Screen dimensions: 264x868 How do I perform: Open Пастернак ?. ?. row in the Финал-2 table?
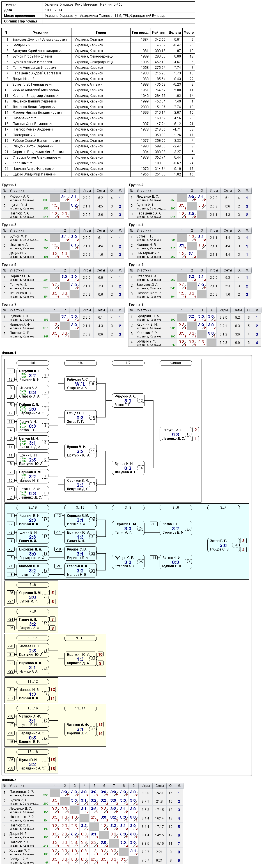[93, 793]
